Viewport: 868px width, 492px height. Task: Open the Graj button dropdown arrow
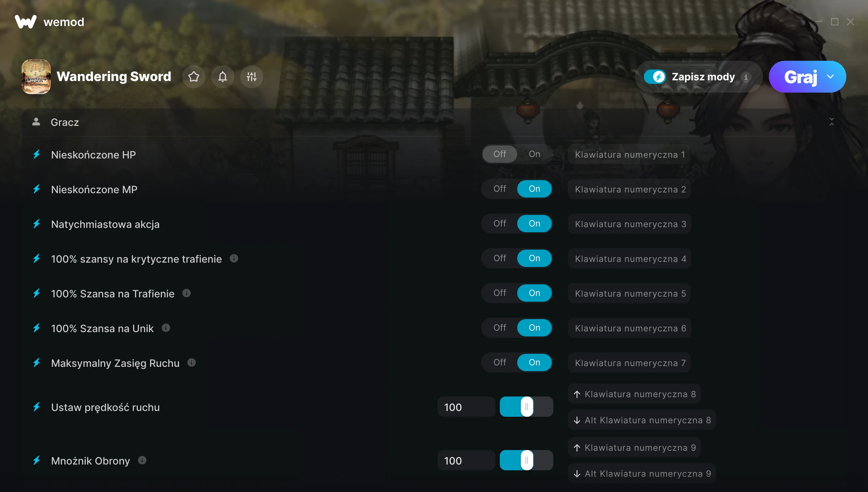click(830, 77)
